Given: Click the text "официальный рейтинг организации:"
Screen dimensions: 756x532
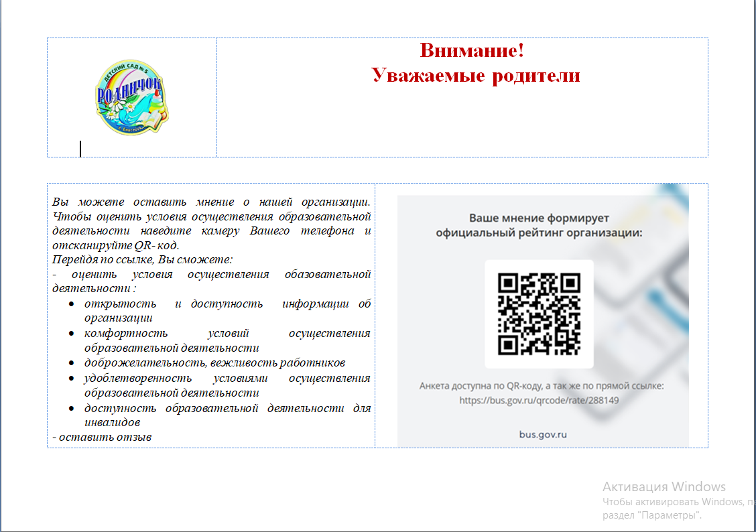Looking at the screenshot, I should (x=539, y=233).
